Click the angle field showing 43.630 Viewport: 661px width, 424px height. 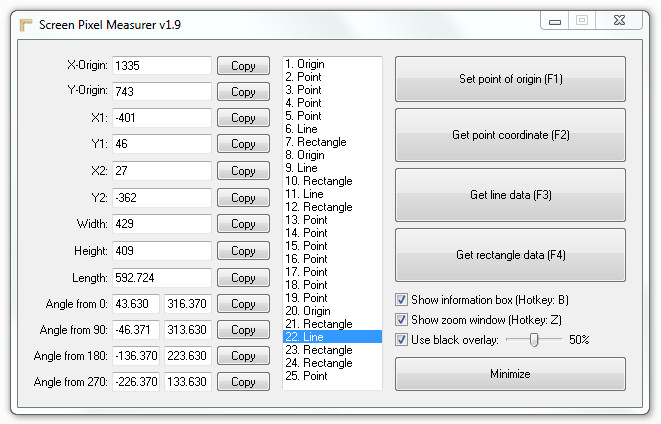(x=136, y=304)
